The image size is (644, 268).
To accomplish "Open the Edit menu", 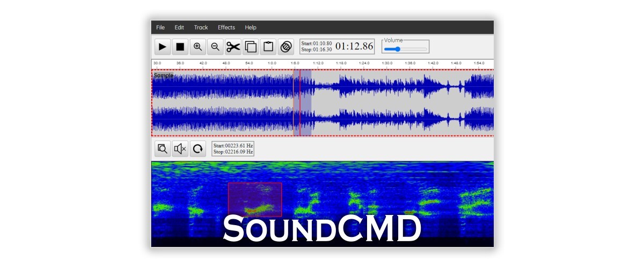I will [x=179, y=27].
